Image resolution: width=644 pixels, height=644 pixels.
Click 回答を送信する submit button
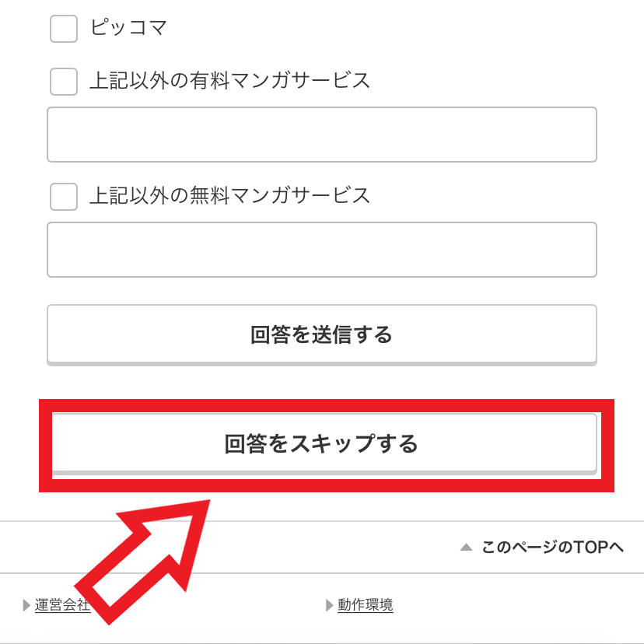tap(322, 334)
